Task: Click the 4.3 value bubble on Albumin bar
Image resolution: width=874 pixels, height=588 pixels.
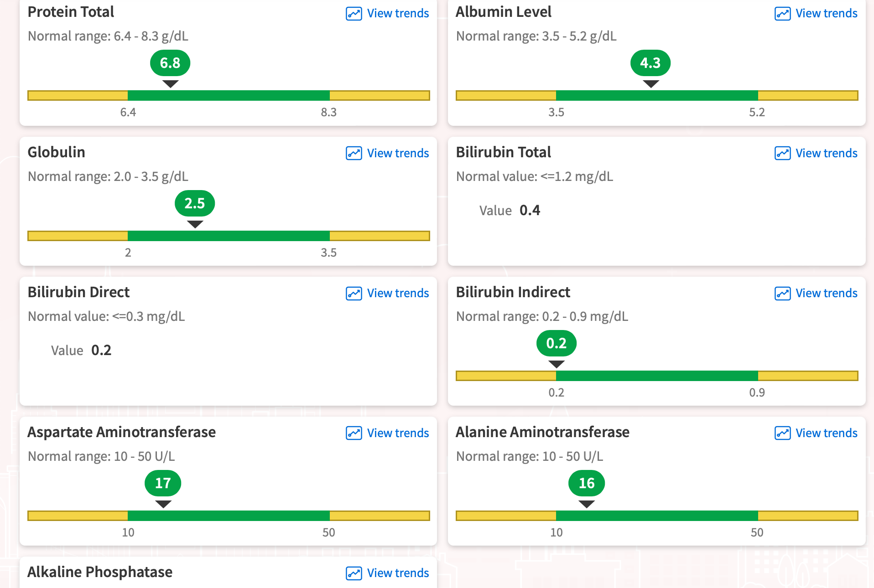Action: click(x=650, y=63)
